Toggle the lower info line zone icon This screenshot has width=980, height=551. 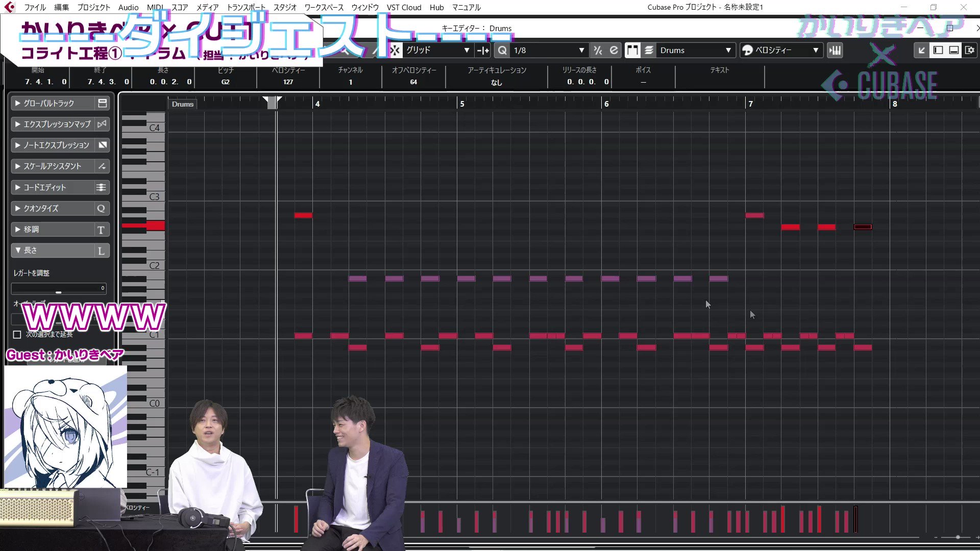[953, 50]
